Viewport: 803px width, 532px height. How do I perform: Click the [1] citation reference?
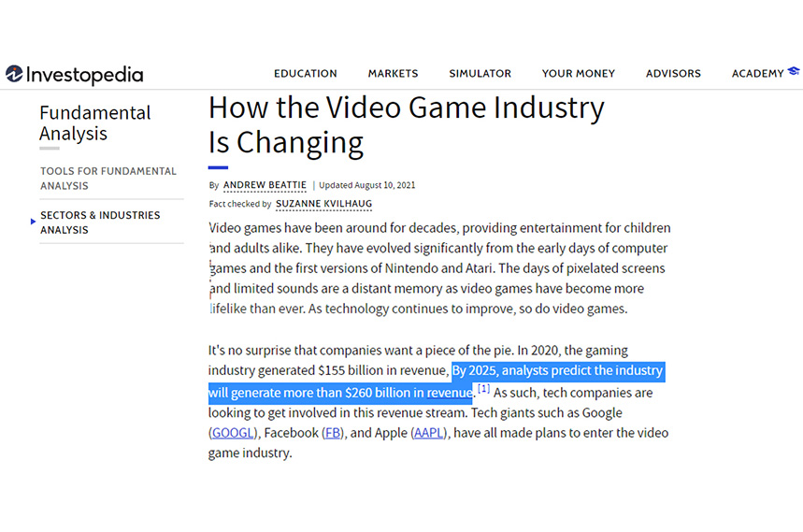[483, 389]
